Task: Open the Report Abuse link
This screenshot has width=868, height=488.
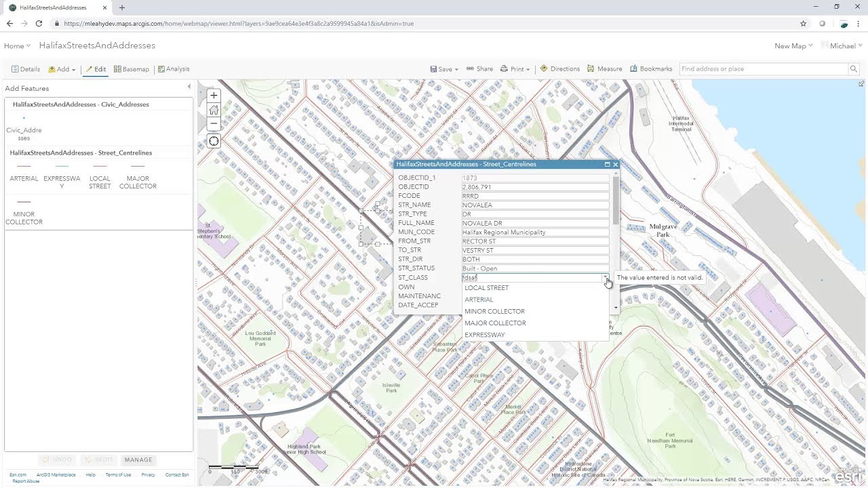Action: [26, 481]
